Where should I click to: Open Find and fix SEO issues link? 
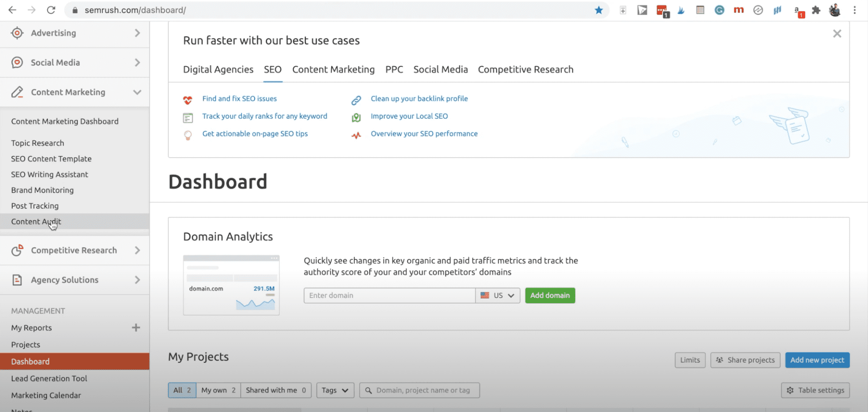coord(239,99)
